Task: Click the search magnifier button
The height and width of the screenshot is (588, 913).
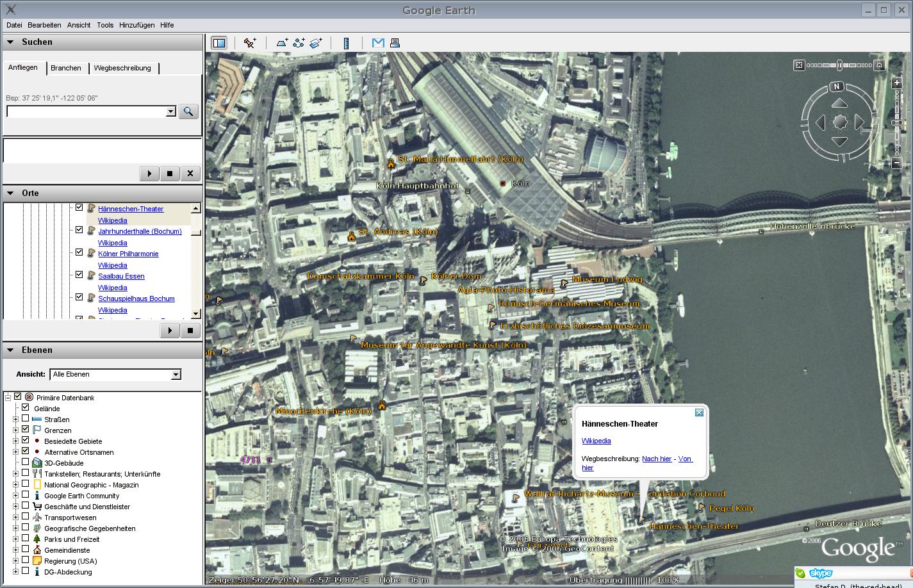Action: click(x=188, y=111)
